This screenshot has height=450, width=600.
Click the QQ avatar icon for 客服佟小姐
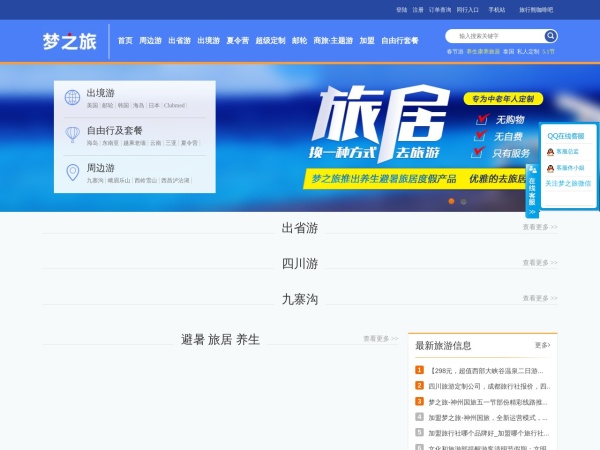(551, 168)
